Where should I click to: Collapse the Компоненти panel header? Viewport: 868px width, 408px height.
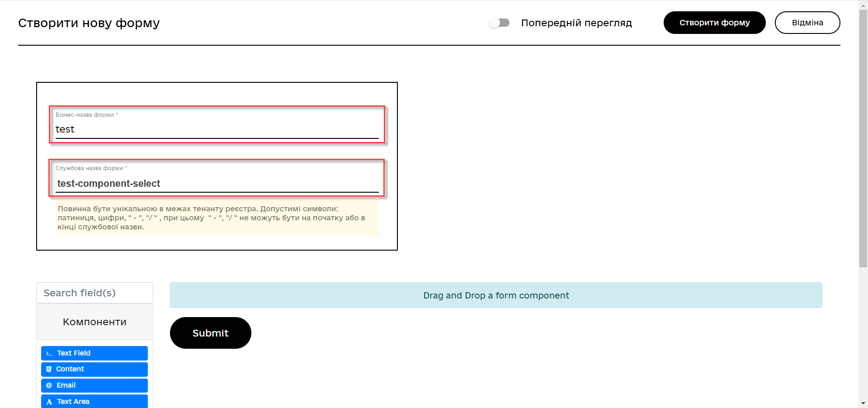click(94, 322)
